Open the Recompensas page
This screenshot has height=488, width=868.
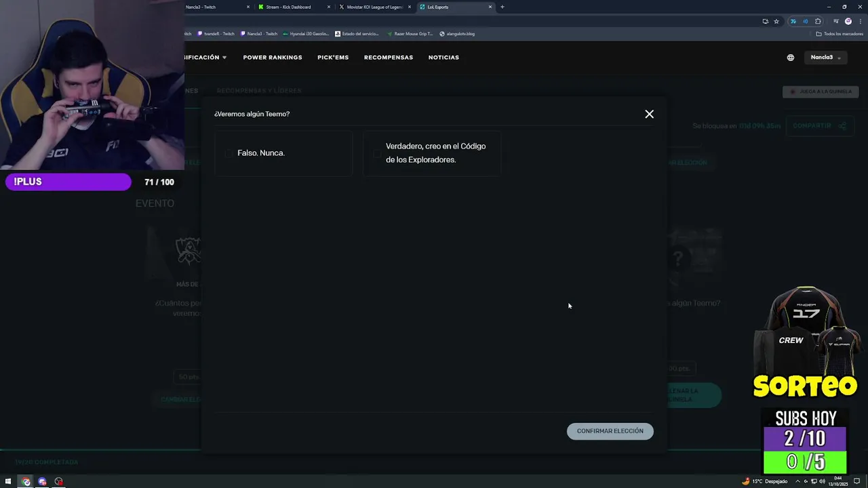coord(389,58)
